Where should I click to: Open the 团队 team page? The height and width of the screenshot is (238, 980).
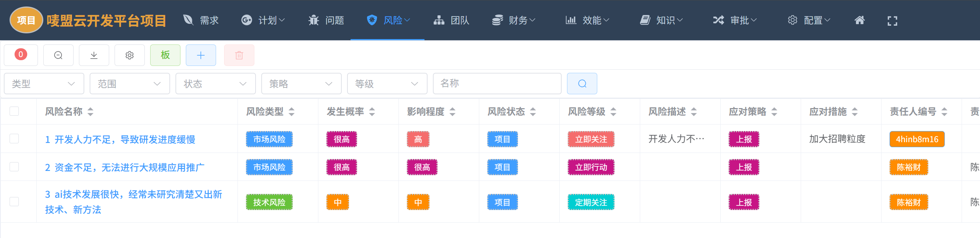(x=451, y=20)
